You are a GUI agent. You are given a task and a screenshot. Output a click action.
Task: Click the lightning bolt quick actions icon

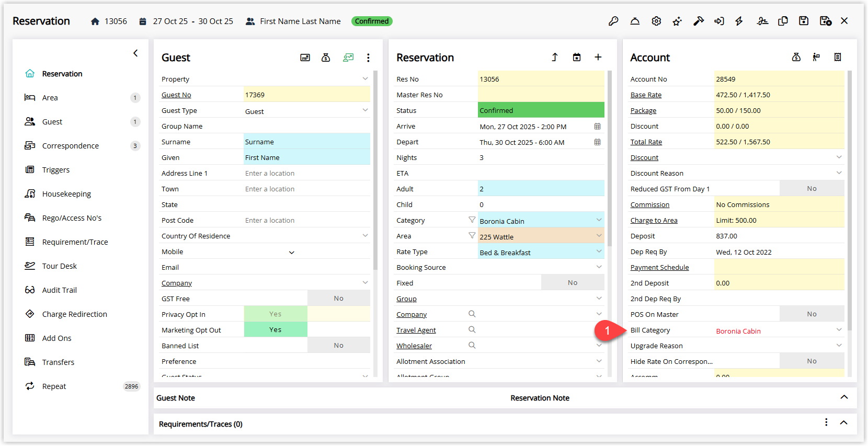[739, 21]
